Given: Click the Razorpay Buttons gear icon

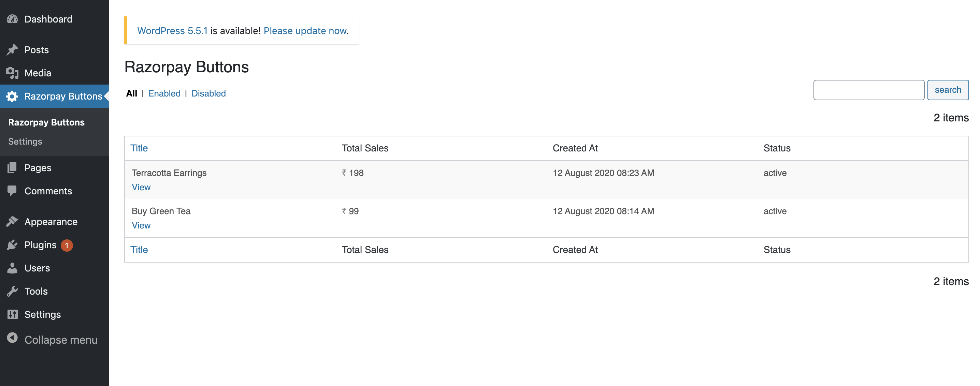Looking at the screenshot, I should click(12, 96).
